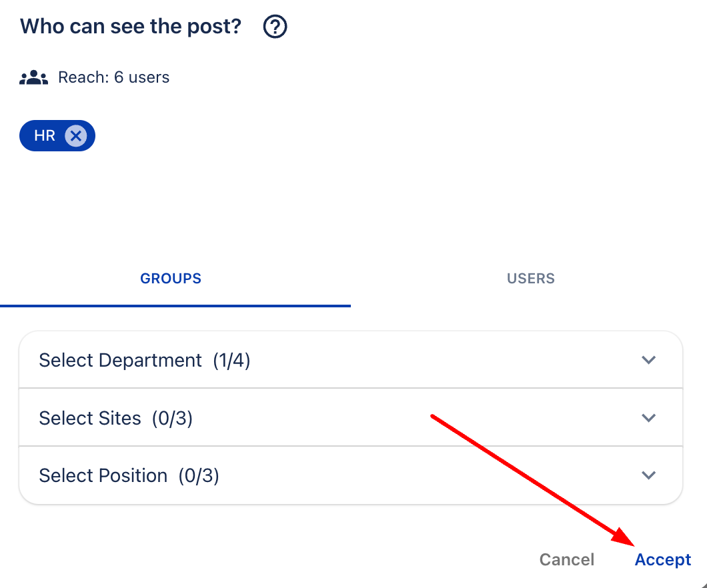Click the Reach: 6 users text
This screenshot has height=588, width=707.
pyautogui.click(x=114, y=77)
